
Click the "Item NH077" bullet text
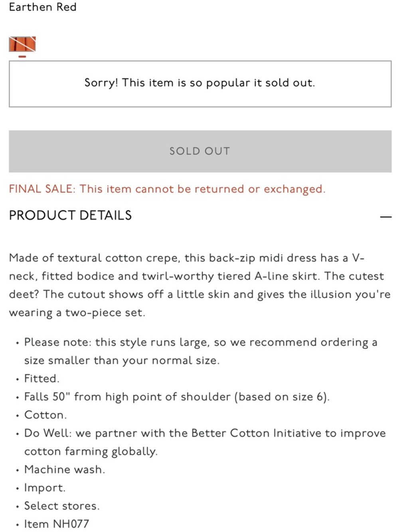57,524
